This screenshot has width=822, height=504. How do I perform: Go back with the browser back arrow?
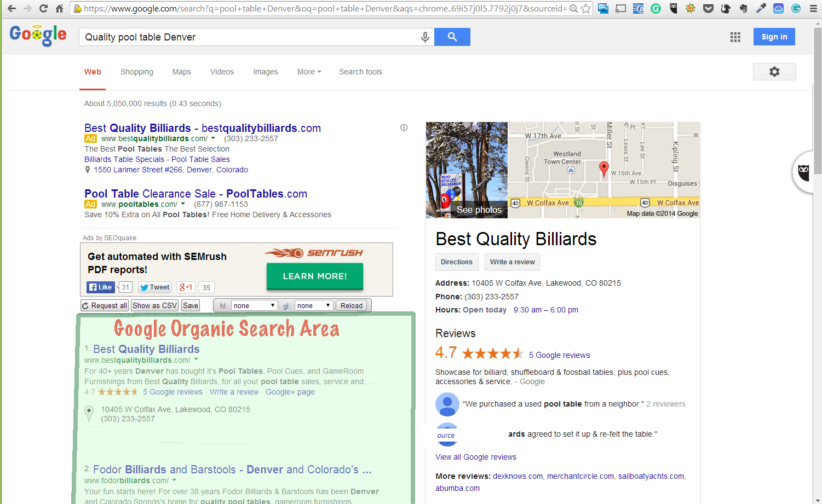click(12, 8)
